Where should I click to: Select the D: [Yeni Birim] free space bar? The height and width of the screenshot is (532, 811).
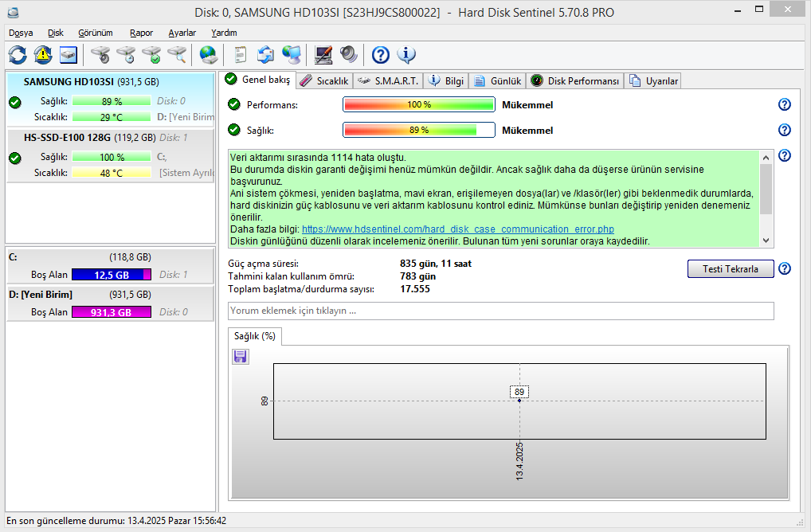click(x=112, y=312)
